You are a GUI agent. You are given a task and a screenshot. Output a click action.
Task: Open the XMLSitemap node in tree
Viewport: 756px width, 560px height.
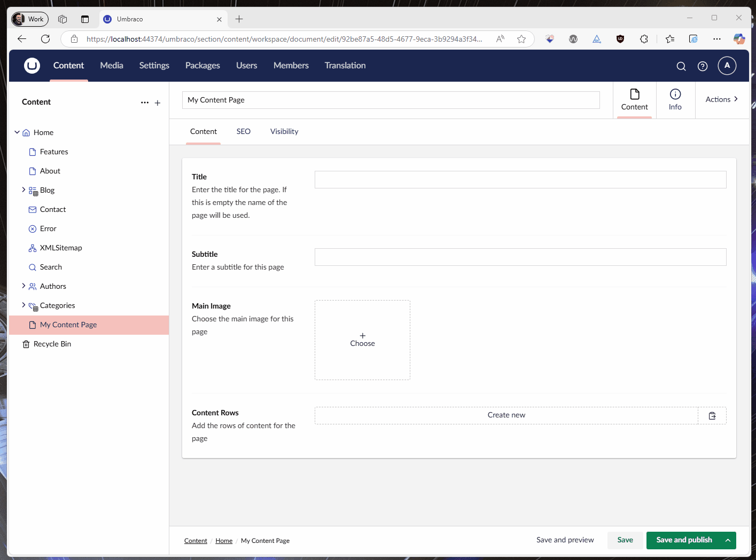click(x=61, y=248)
